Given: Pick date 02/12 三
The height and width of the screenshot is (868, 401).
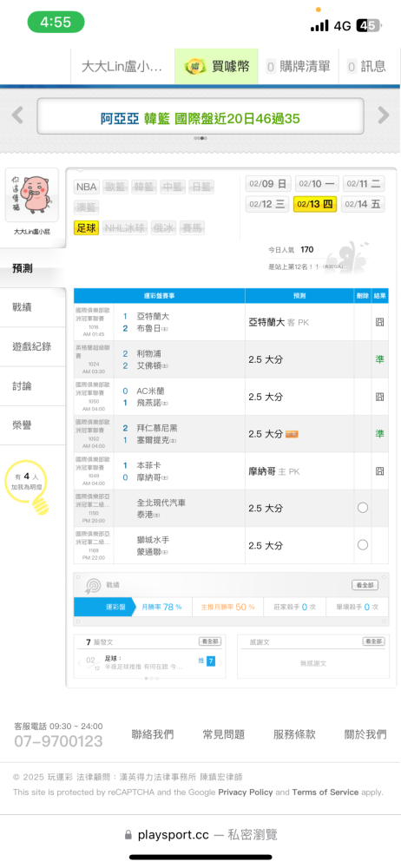Looking at the screenshot, I should (268, 204).
